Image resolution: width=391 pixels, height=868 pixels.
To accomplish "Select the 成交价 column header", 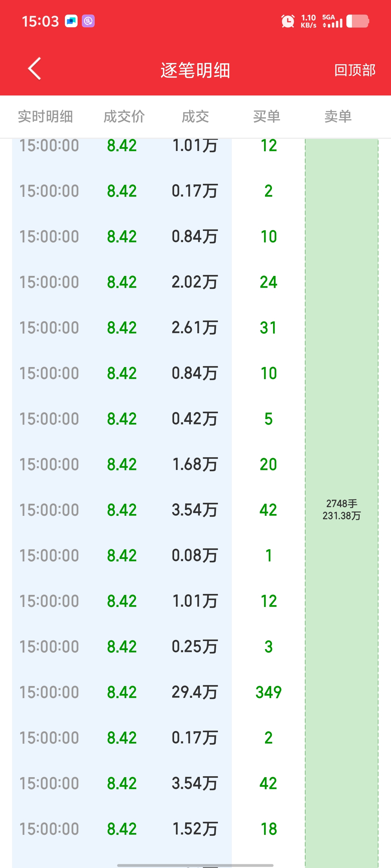I will pos(124,117).
